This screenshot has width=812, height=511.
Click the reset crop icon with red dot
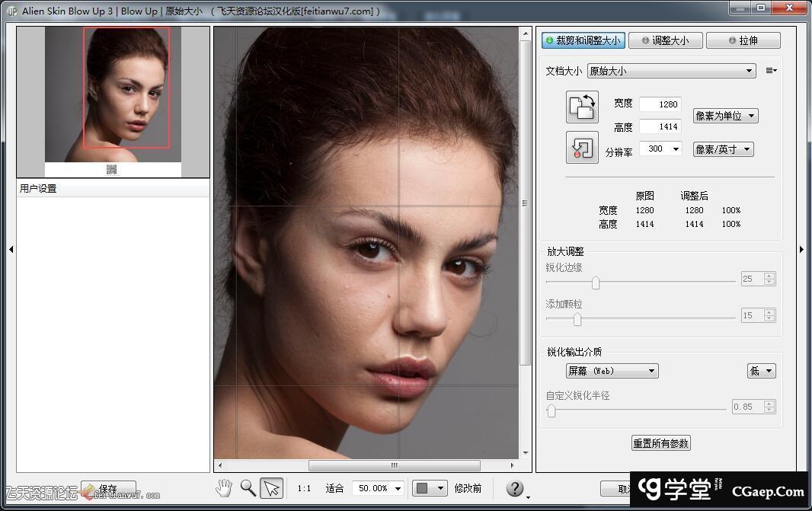coord(582,147)
